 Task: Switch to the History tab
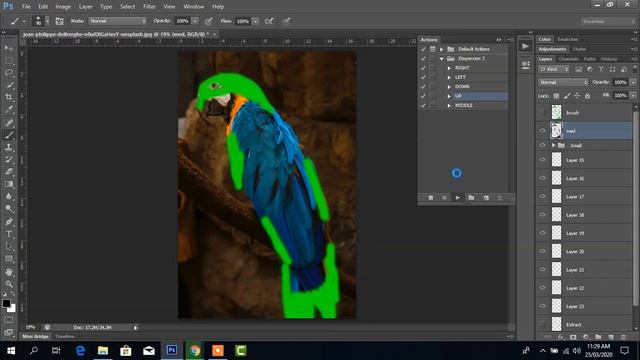click(609, 59)
